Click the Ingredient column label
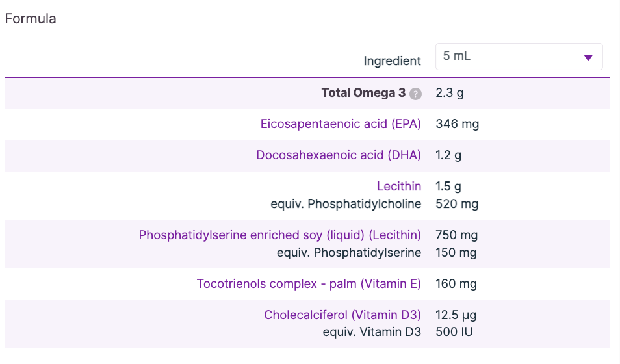Screen dimensions: 620x364 [392, 61]
